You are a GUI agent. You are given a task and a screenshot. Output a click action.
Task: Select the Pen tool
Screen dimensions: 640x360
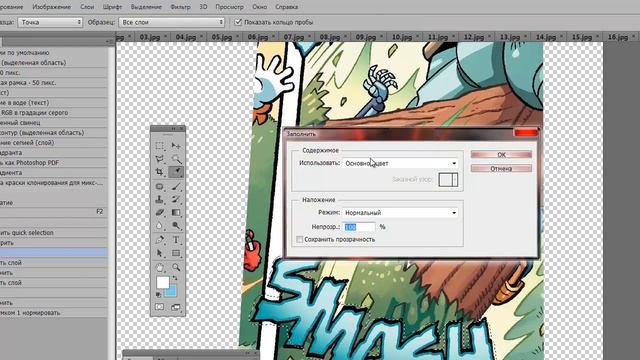point(160,240)
